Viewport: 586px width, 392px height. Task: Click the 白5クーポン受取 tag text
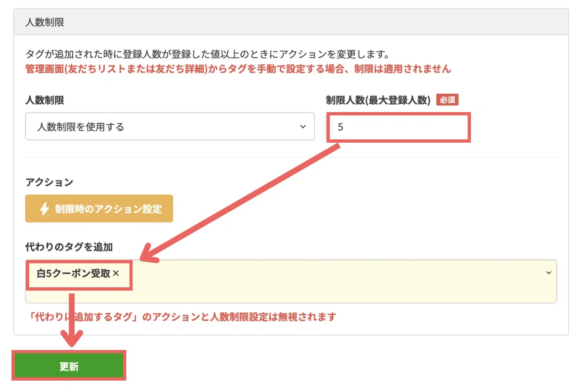click(73, 273)
